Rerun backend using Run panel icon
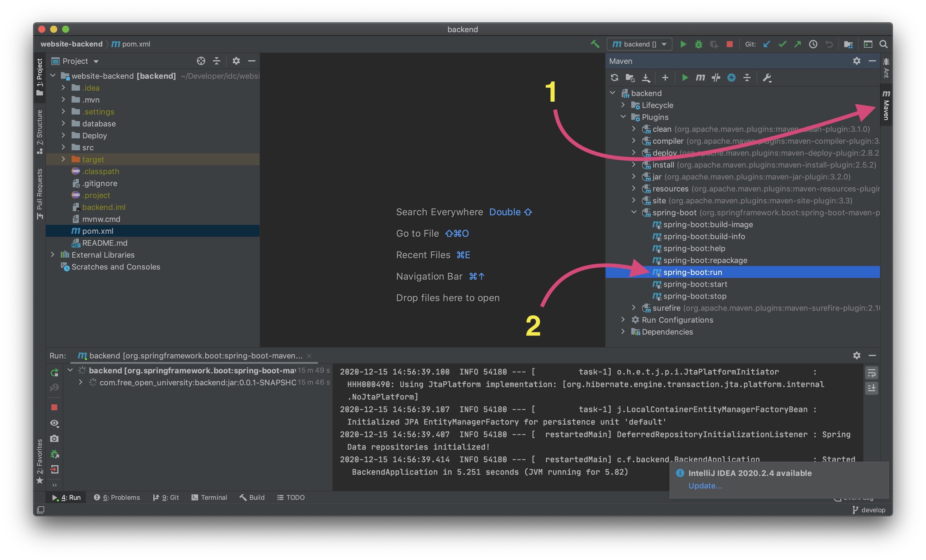 pyautogui.click(x=55, y=372)
